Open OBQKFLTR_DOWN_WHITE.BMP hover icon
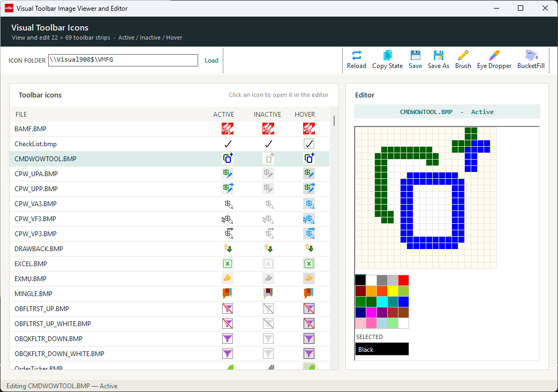Image resolution: width=558 pixels, height=392 pixels. [309, 353]
